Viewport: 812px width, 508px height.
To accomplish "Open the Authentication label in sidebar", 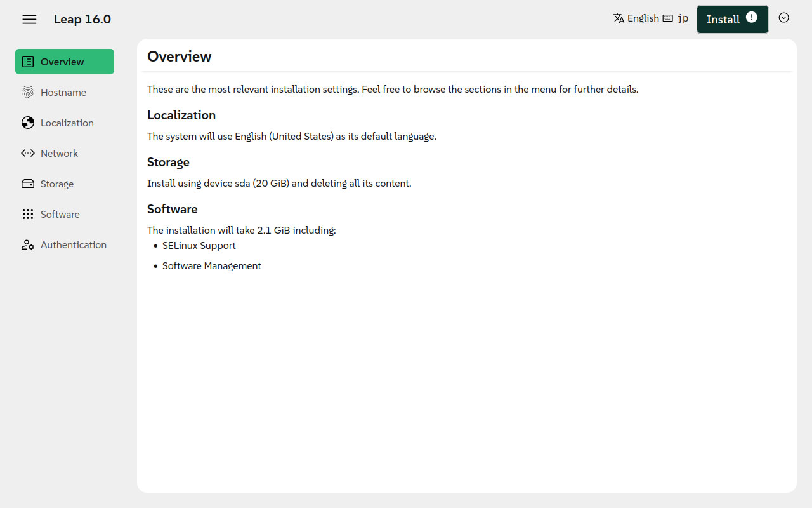I will click(x=74, y=244).
